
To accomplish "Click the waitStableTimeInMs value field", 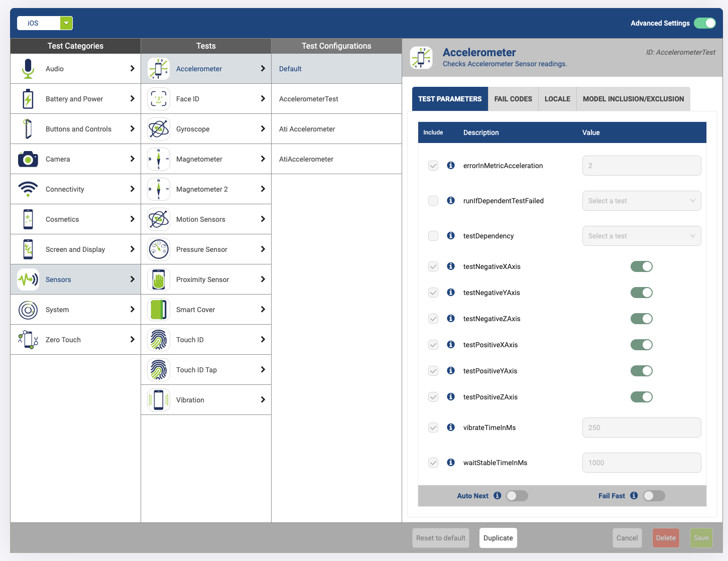I will coord(642,463).
